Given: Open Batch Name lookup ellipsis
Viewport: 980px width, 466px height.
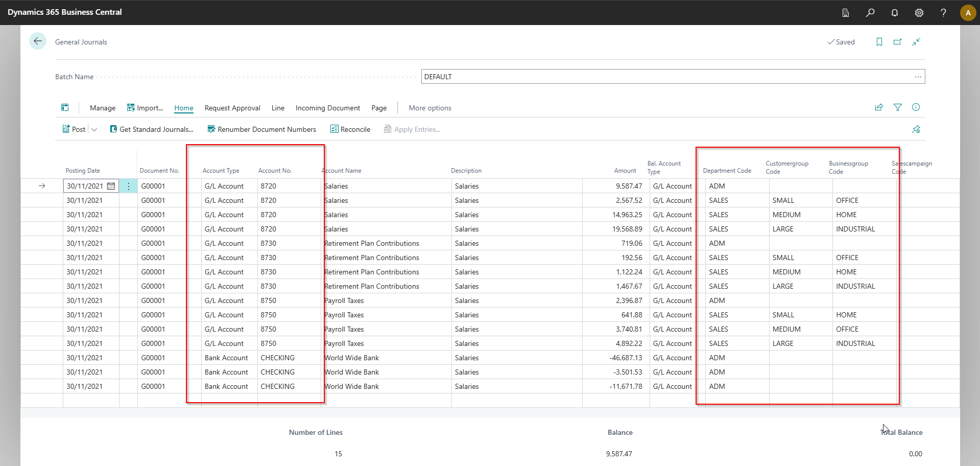Looking at the screenshot, I should click(918, 77).
